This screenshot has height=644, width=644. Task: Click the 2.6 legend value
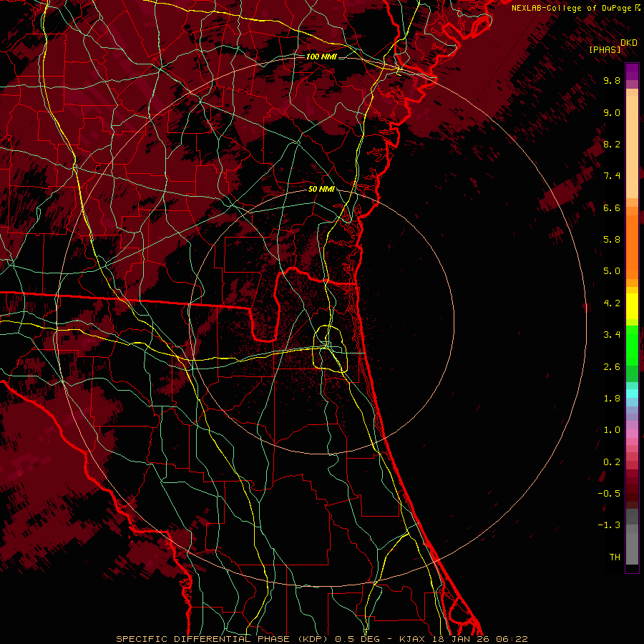[612, 367]
